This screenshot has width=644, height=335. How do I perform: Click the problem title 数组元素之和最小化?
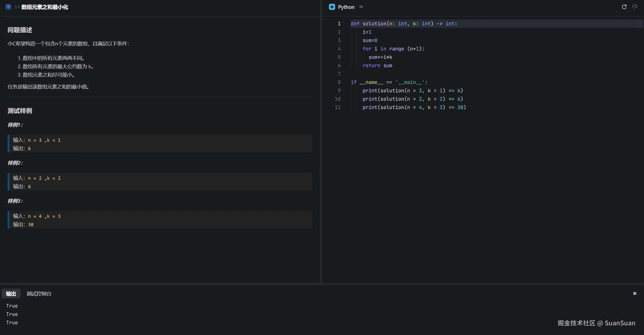coord(45,7)
